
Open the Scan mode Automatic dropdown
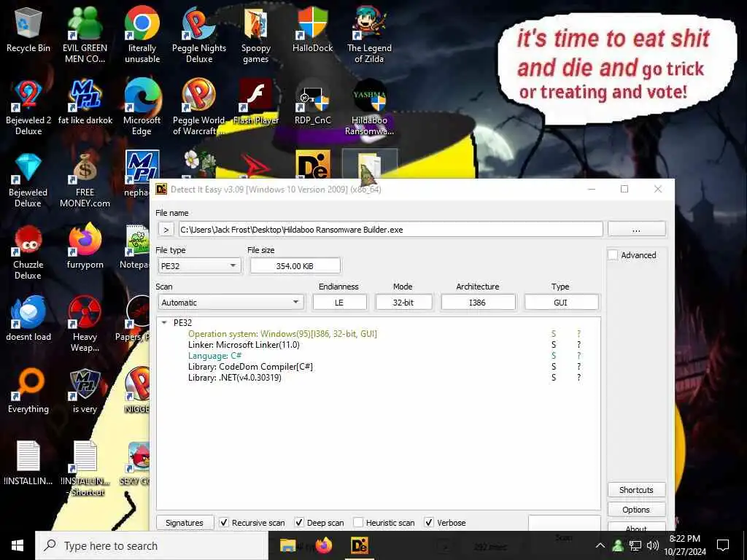[231, 303]
